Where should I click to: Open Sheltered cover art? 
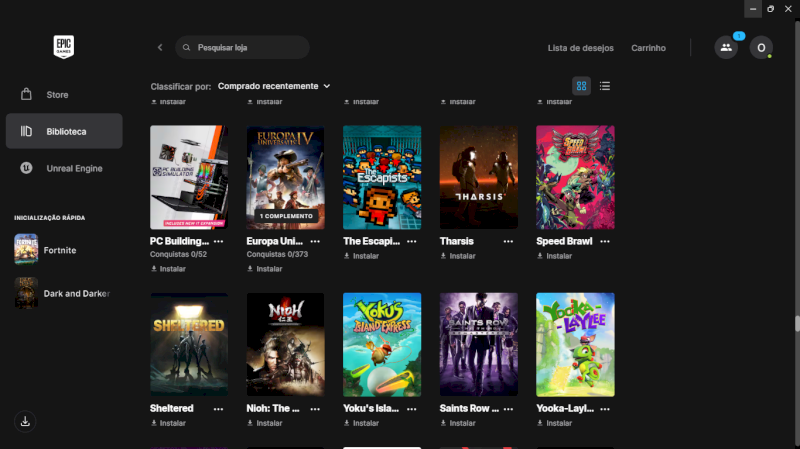tap(189, 344)
